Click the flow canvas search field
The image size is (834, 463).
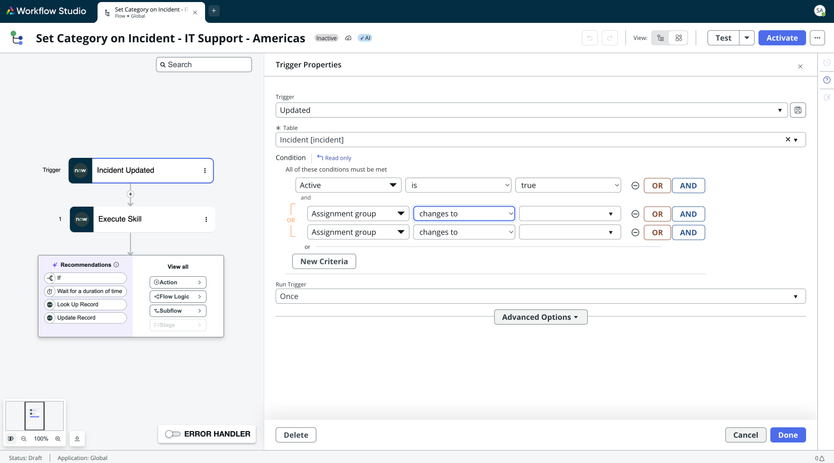tap(204, 65)
